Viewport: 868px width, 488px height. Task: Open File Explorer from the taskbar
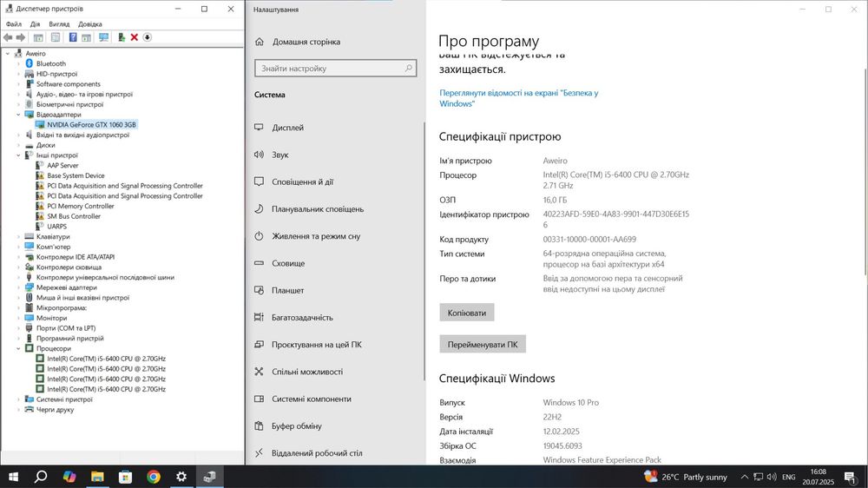coord(97,477)
